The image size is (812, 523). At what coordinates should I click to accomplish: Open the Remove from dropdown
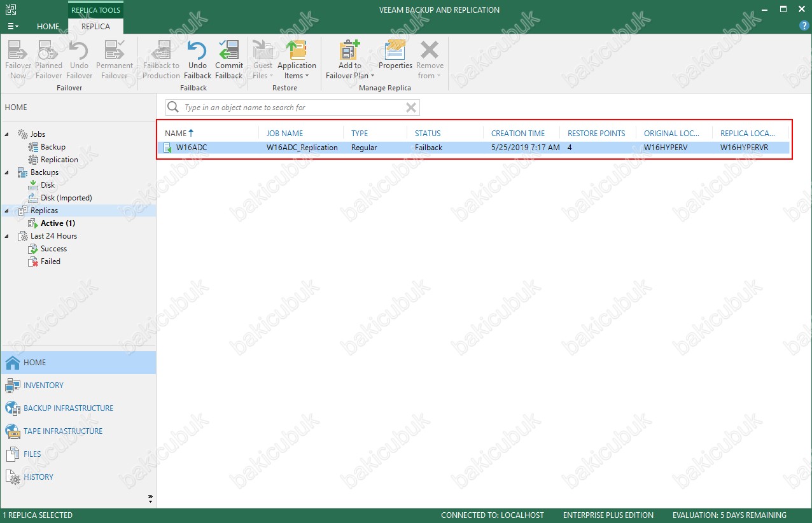pos(430,60)
